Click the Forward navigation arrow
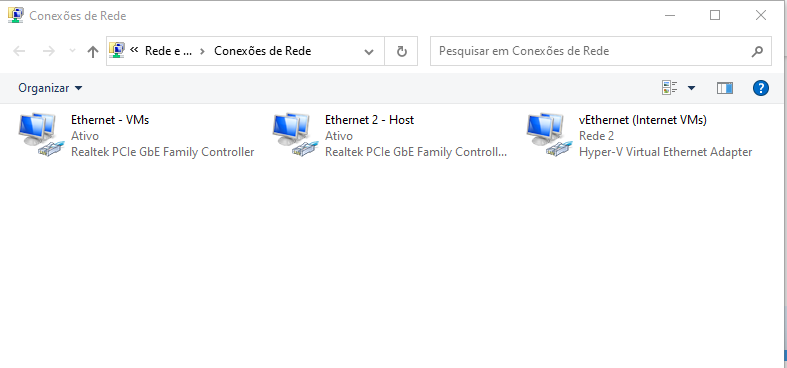The height and width of the screenshot is (368, 787). click(x=48, y=51)
